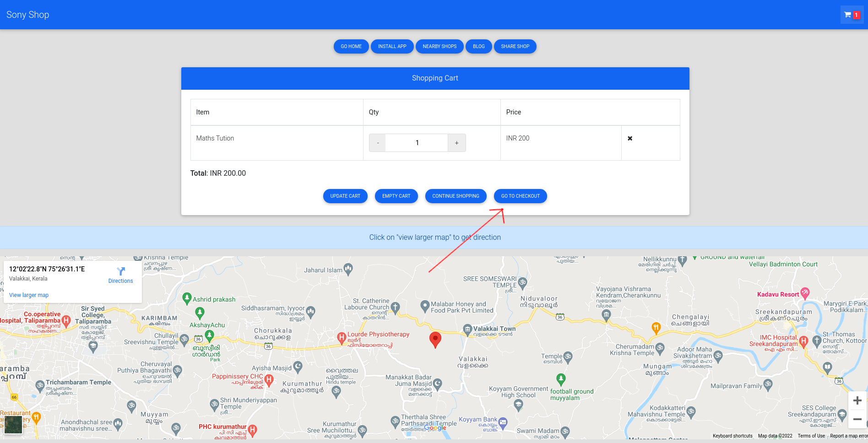Click the Directions text link
This screenshot has width=868, height=443.
tap(121, 281)
